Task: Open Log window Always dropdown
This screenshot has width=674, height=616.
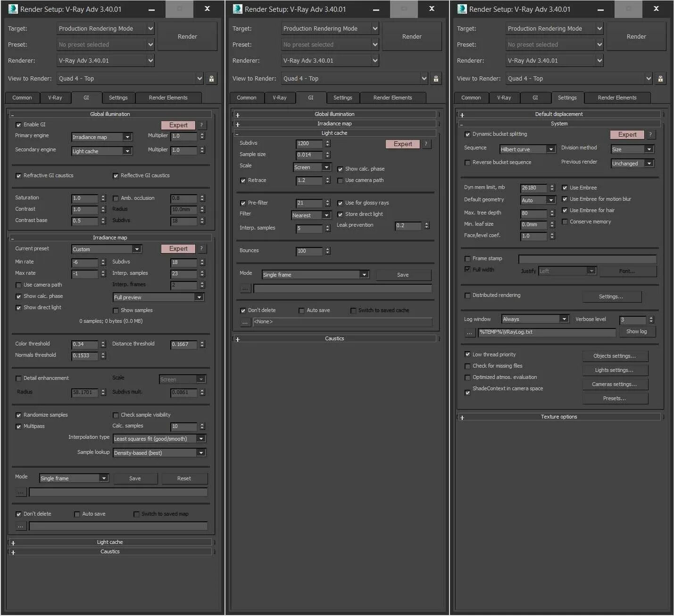Action: click(535, 319)
